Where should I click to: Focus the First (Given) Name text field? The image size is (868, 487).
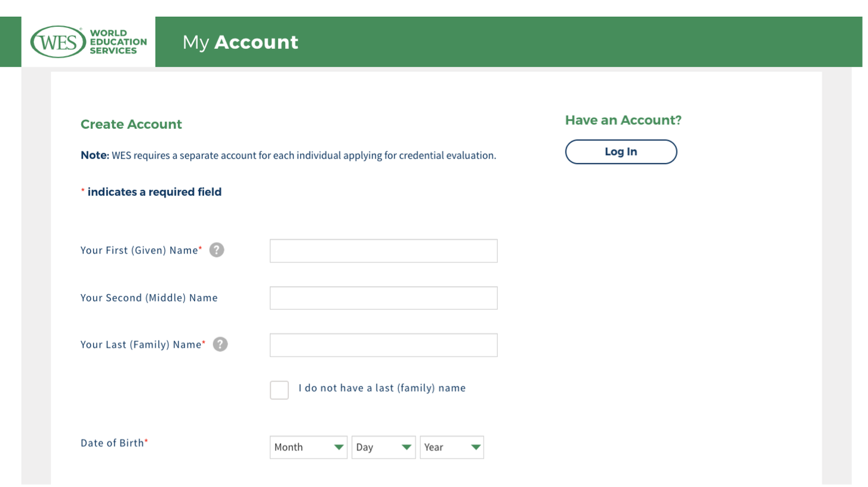pyautogui.click(x=383, y=251)
